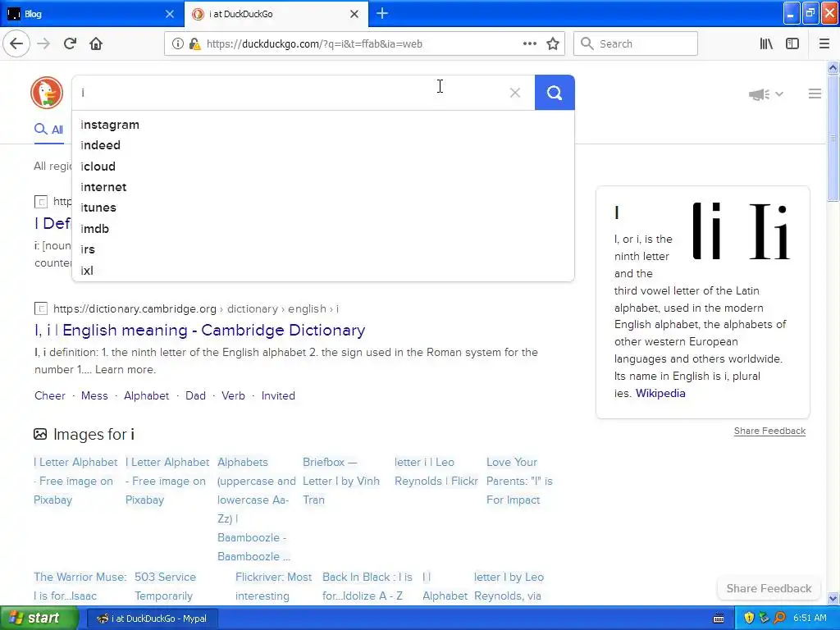Close the Blog tab
Image resolution: width=840 pixels, height=630 pixels.
click(x=169, y=14)
